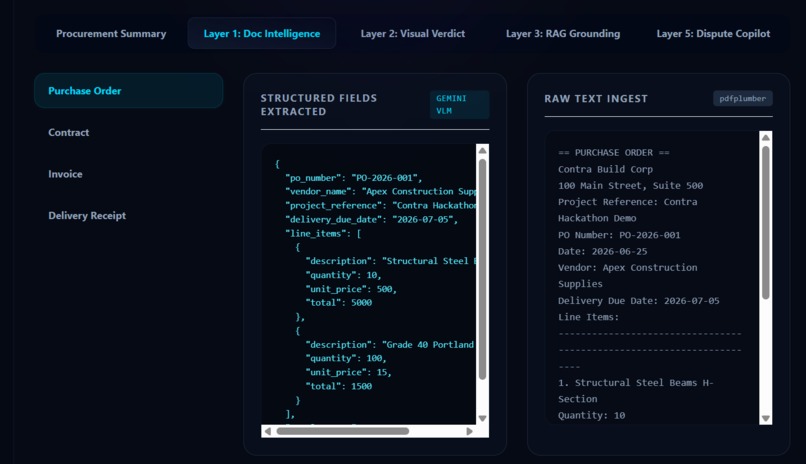806x464 pixels.
Task: Open the Contract document
Action: coord(68,132)
